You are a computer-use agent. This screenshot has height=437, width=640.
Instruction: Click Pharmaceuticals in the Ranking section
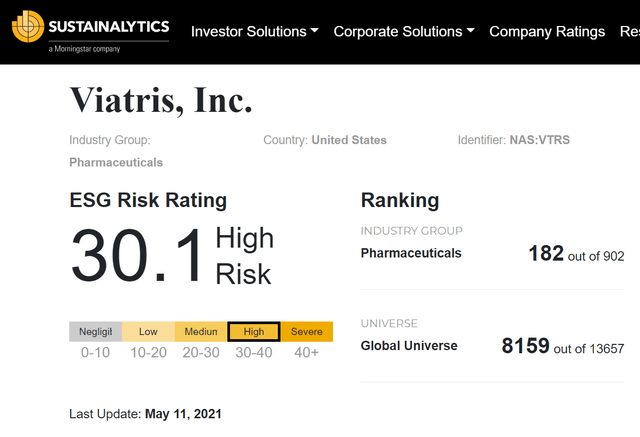(411, 253)
